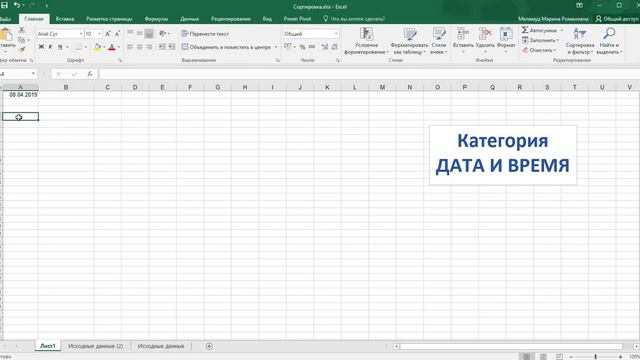Open Merge and Center dropdown arrow

(x=276, y=47)
